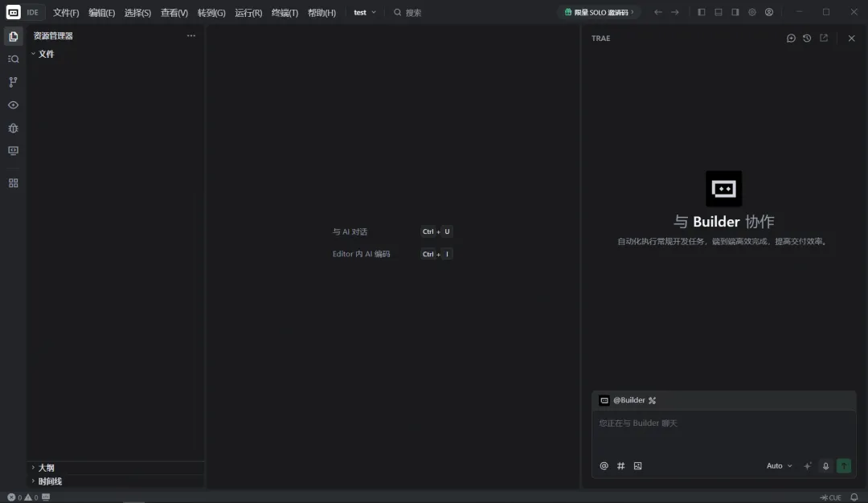This screenshot has height=503, width=868.
Task: Open the Explorer files view in activity bar
Action: [14, 36]
